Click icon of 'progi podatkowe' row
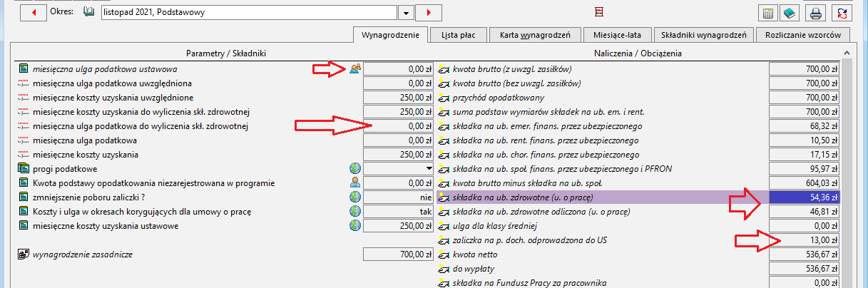868x288 pixels. coord(24,169)
